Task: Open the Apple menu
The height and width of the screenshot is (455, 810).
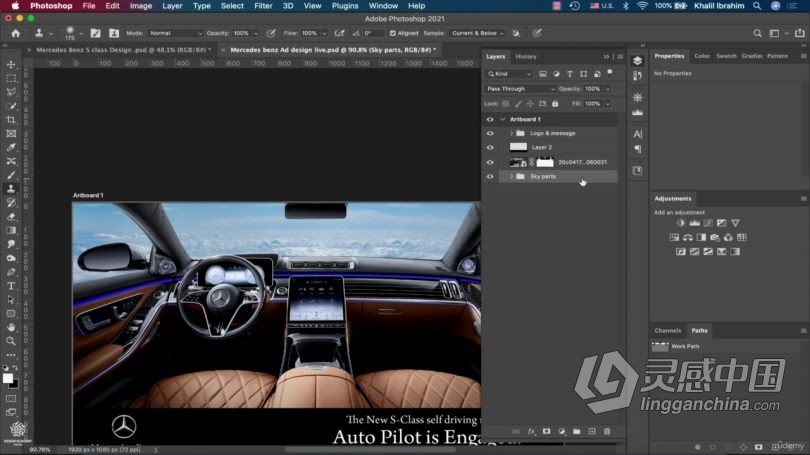Action: click(15, 6)
